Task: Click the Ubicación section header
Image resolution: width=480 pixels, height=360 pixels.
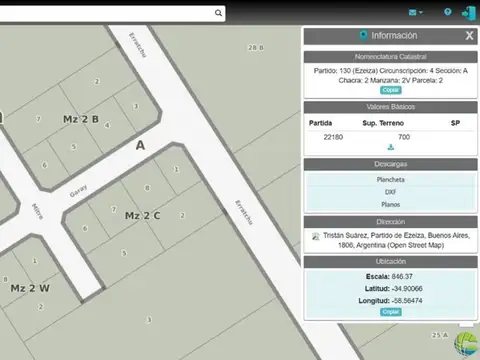Action: (391, 261)
